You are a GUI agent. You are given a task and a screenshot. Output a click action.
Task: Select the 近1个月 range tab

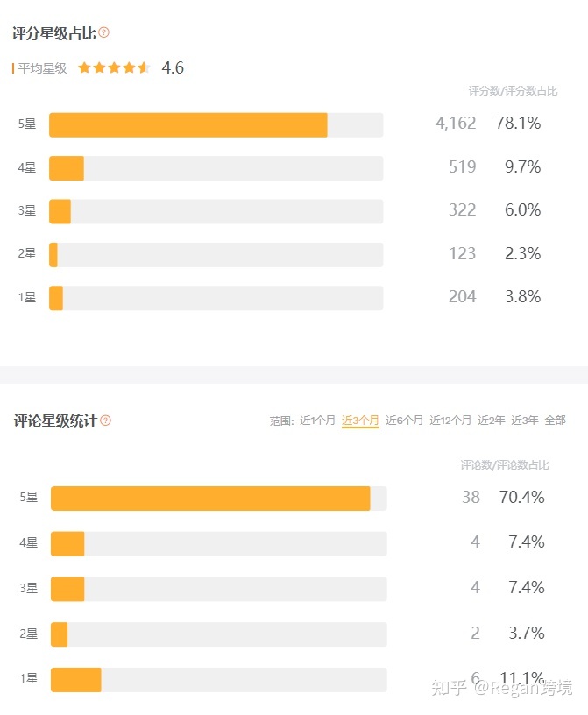click(317, 420)
